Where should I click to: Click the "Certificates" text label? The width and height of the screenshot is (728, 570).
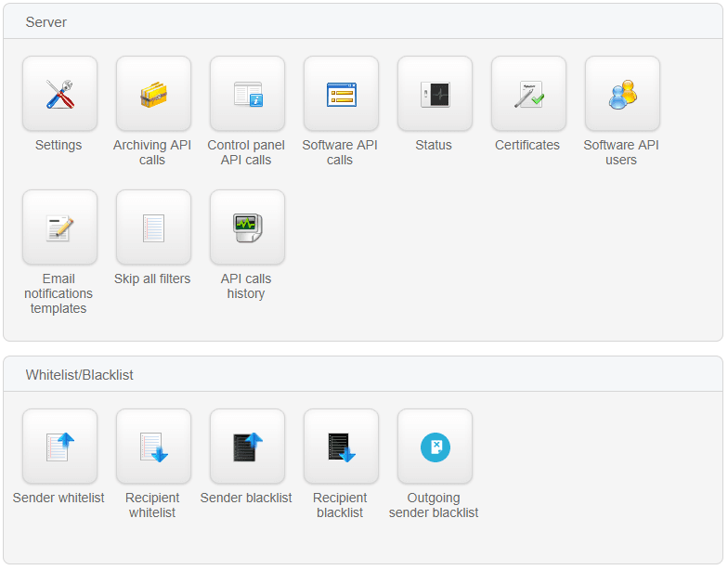(x=527, y=145)
